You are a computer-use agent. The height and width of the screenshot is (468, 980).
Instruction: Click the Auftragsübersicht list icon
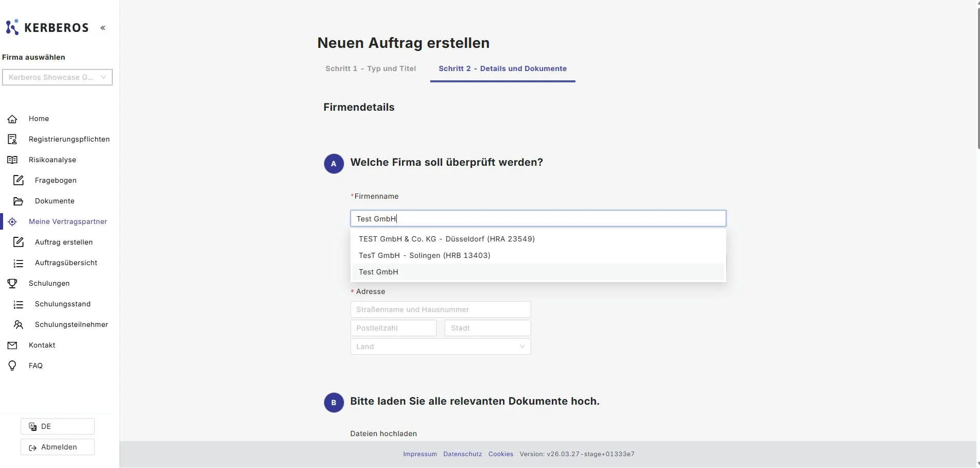pos(19,263)
